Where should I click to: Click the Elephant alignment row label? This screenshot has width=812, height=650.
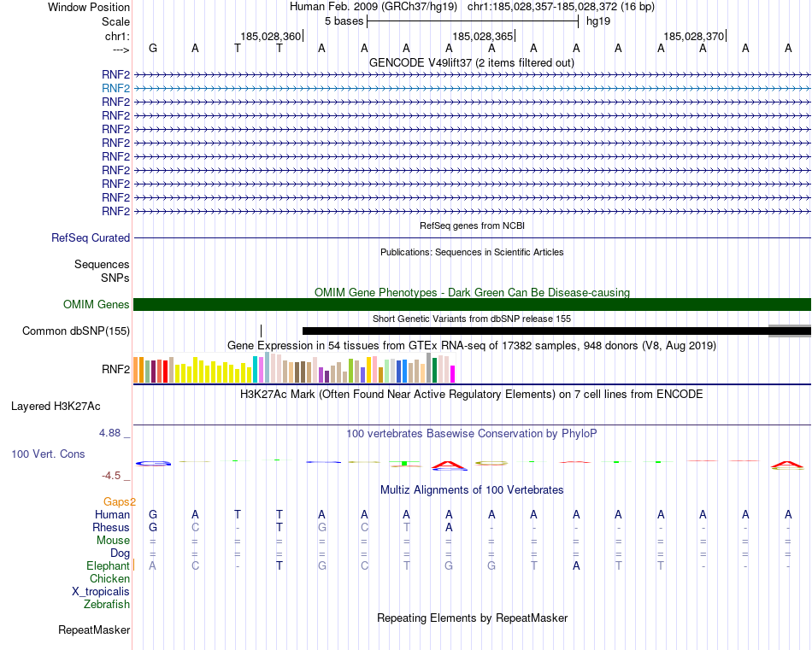(108, 566)
